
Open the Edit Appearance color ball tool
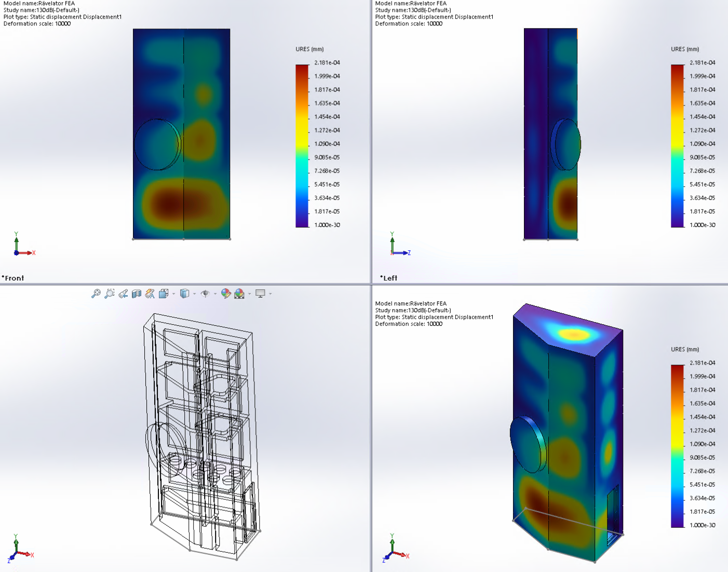coord(226,294)
